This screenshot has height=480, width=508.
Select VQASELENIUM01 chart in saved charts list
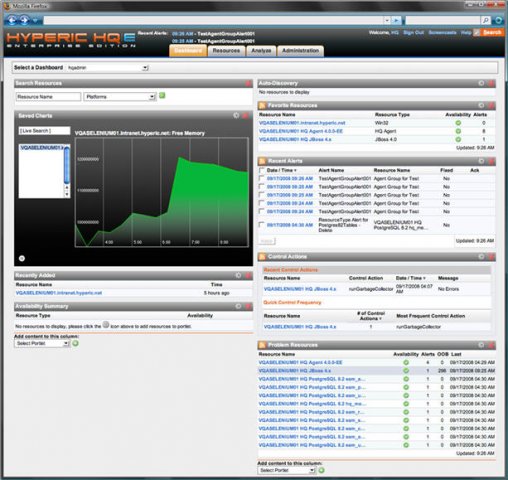(x=41, y=148)
